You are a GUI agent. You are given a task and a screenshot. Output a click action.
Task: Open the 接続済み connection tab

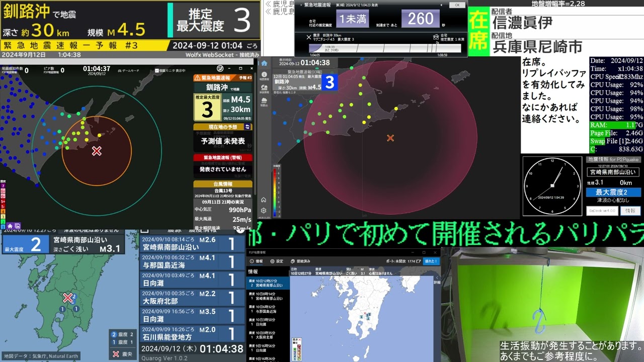pyautogui.click(x=300, y=261)
